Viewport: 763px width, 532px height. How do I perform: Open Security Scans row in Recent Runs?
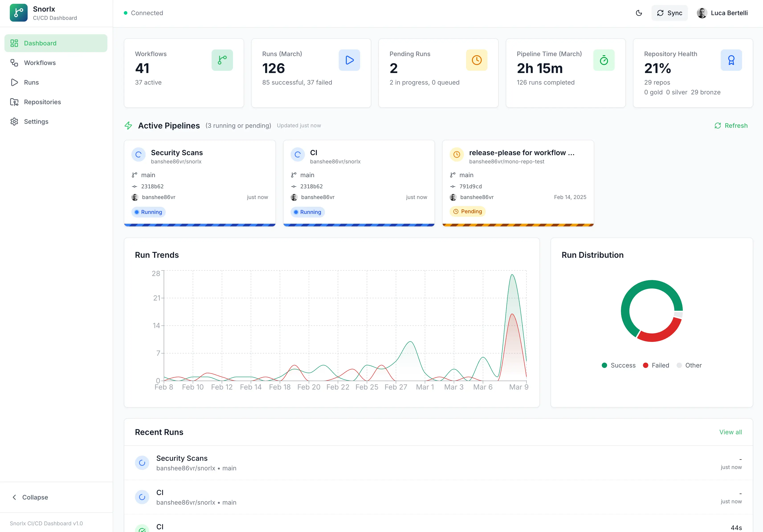point(438,463)
